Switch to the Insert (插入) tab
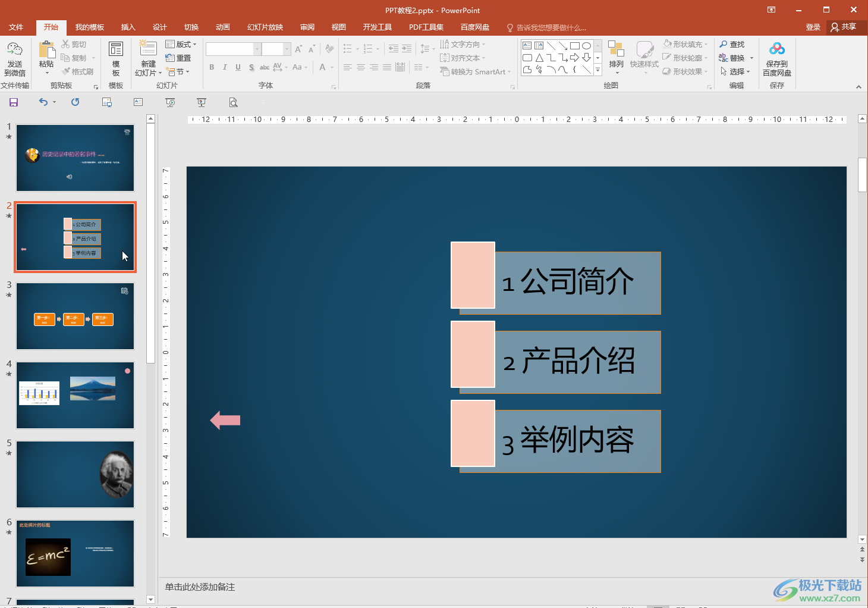868x608 pixels. click(128, 27)
